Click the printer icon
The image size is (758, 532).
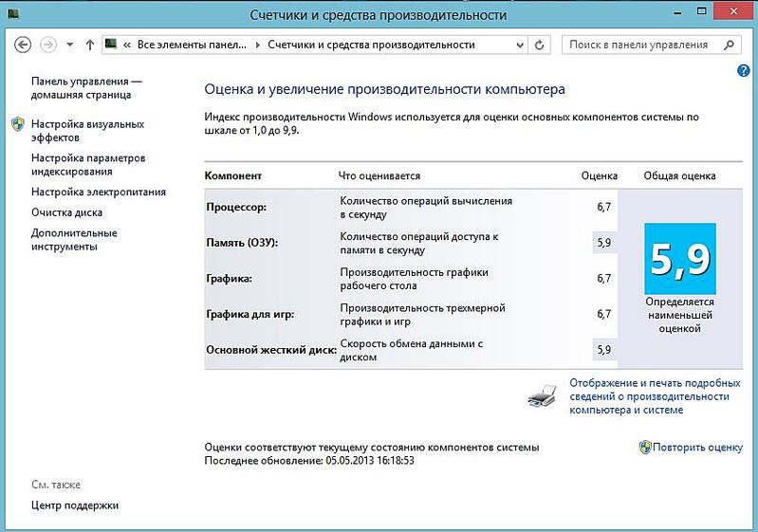tap(542, 396)
